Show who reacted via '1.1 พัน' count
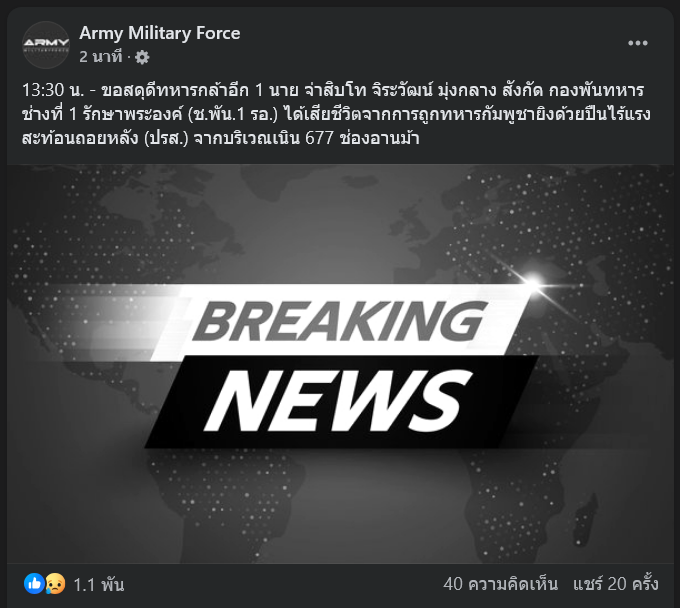 [x=99, y=585]
